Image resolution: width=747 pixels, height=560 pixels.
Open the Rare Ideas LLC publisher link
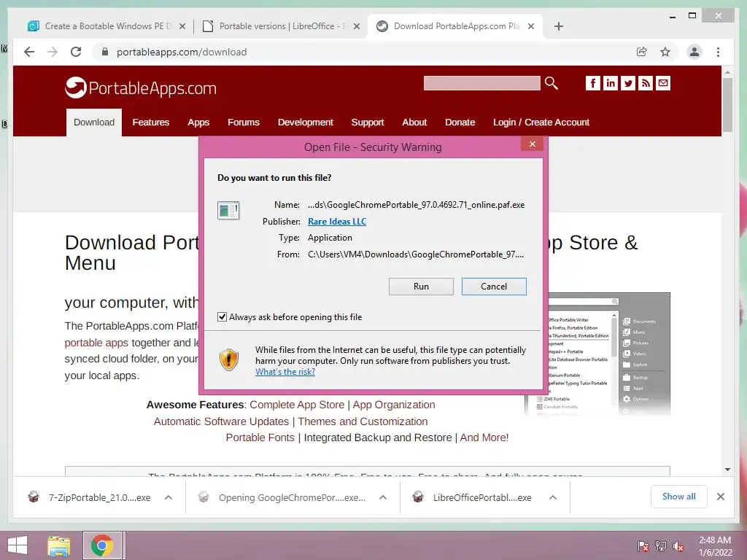click(337, 222)
